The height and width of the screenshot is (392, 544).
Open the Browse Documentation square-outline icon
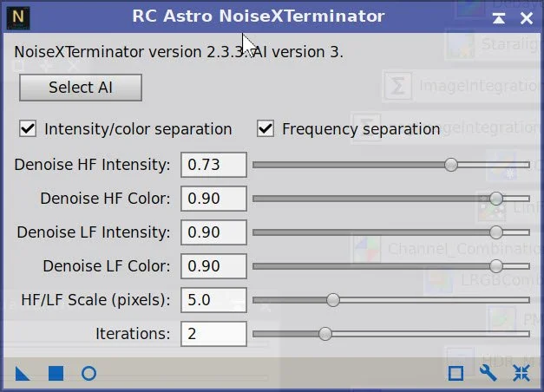click(456, 374)
